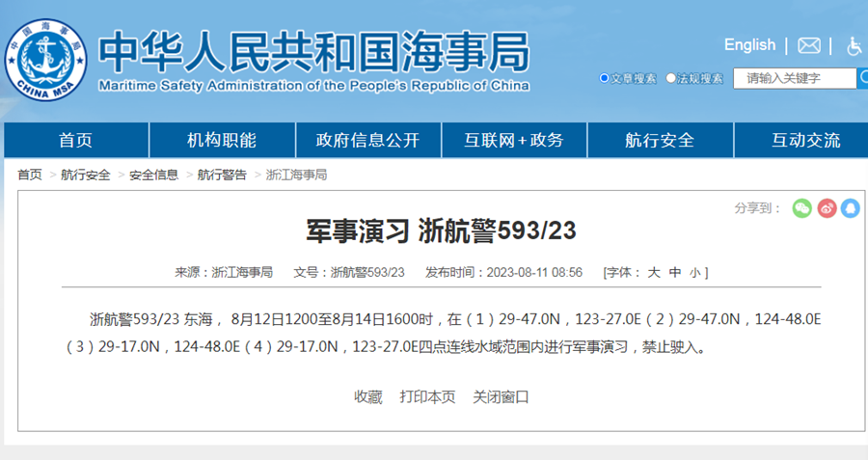Click 打印本页 to print the page
Viewport: 868px width, 460px height.
point(427,396)
